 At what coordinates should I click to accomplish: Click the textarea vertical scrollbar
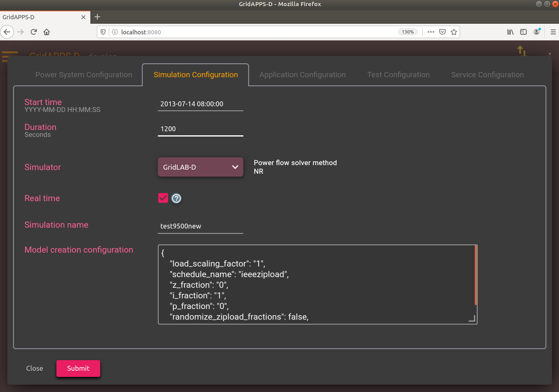pos(476,275)
